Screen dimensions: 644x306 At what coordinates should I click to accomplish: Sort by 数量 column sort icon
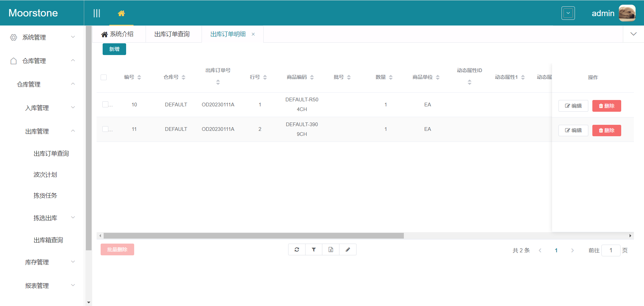click(391, 78)
